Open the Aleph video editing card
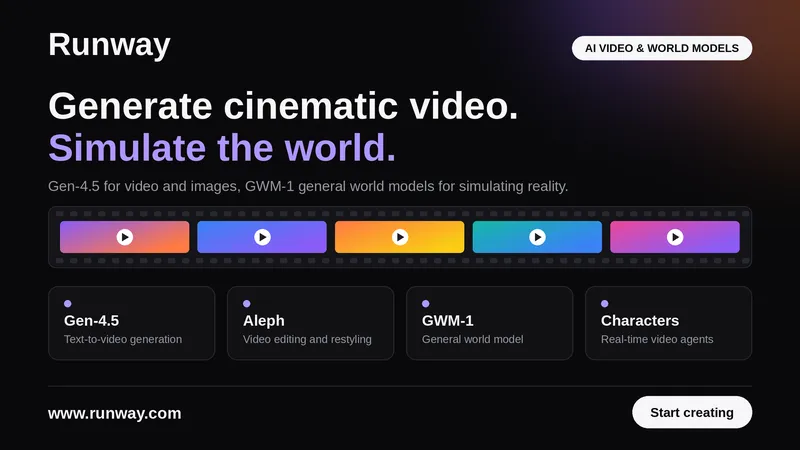 pyautogui.click(x=311, y=323)
